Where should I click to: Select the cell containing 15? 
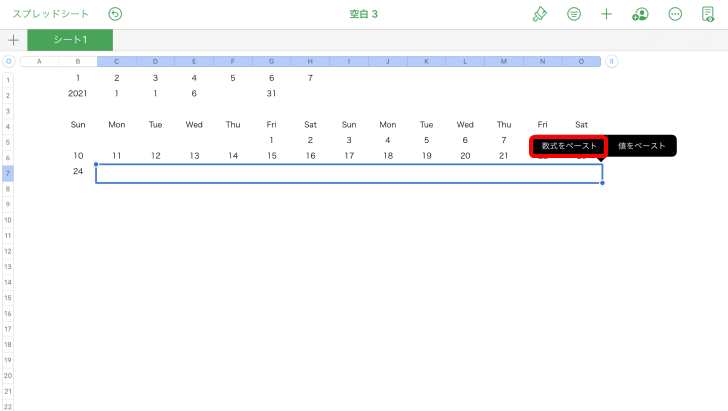(272, 156)
